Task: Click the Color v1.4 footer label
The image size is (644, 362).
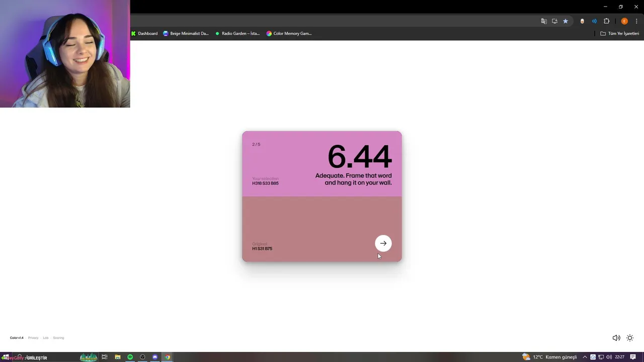Action: 17,338
